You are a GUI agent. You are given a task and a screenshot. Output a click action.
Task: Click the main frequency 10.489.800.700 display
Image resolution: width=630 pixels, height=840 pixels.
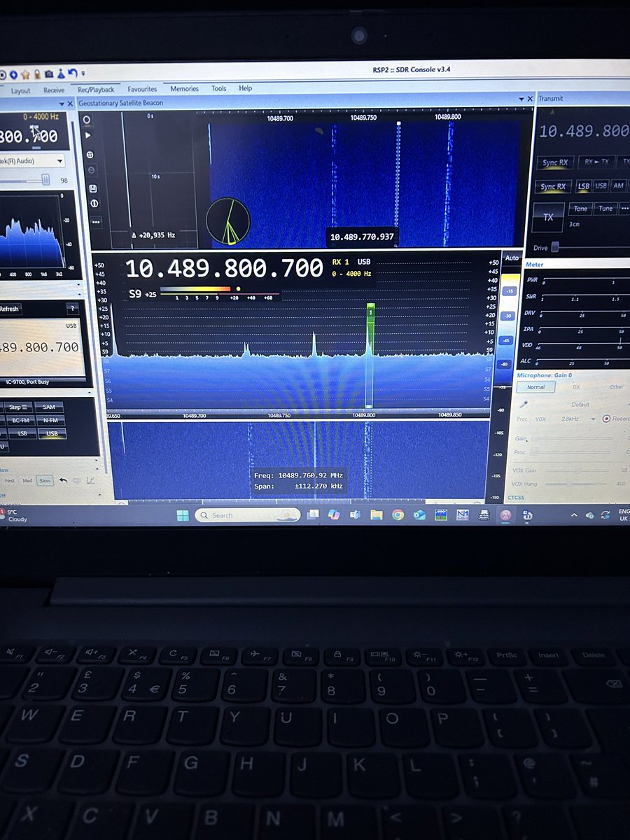coord(224,269)
